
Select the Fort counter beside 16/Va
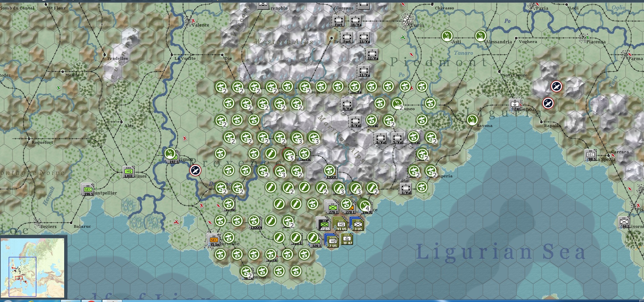[339, 21]
